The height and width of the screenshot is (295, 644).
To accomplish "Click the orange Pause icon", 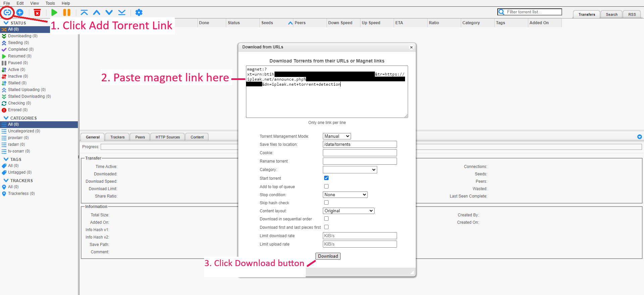I will 67,12.
